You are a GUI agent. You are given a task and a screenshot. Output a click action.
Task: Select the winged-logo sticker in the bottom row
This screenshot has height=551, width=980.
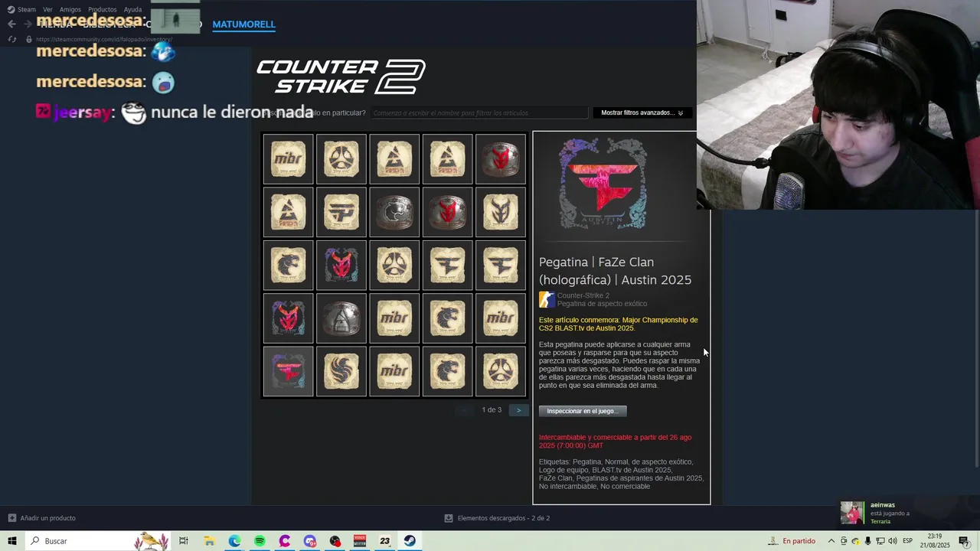click(341, 371)
